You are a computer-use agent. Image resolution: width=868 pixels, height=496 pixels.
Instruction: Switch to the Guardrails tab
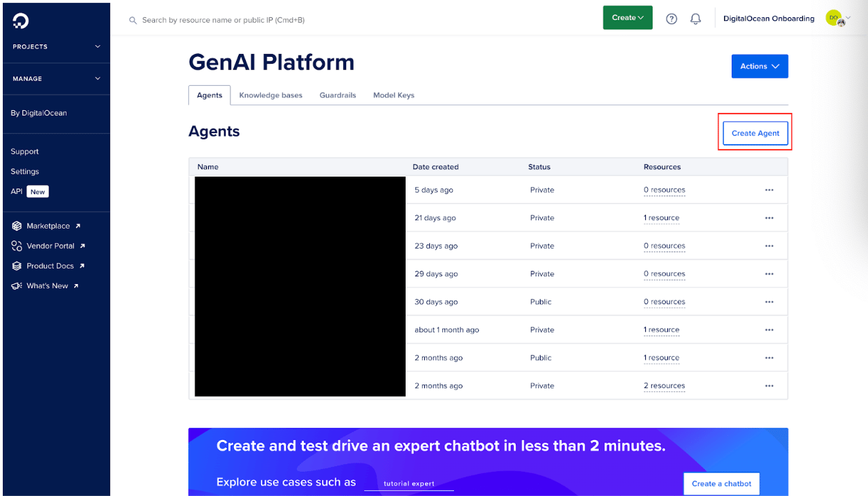point(338,96)
